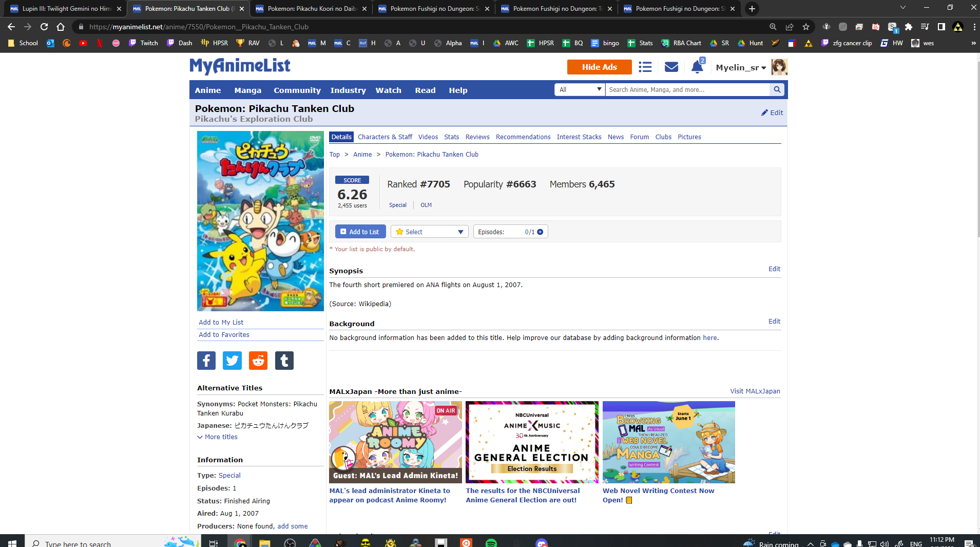Image resolution: width=980 pixels, height=547 pixels.
Task: Open the score Select dropdown
Action: [x=430, y=232]
